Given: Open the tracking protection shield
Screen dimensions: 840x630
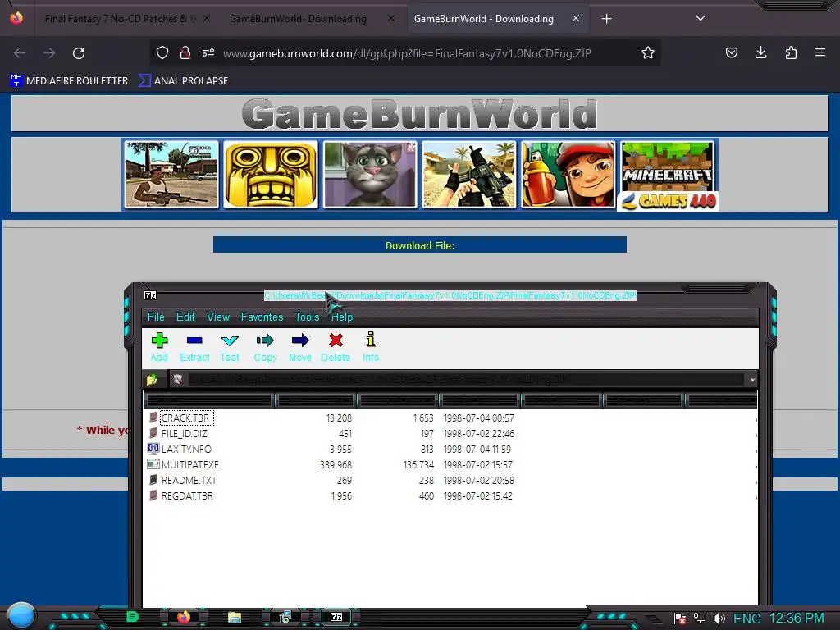Looking at the screenshot, I should tap(162, 53).
